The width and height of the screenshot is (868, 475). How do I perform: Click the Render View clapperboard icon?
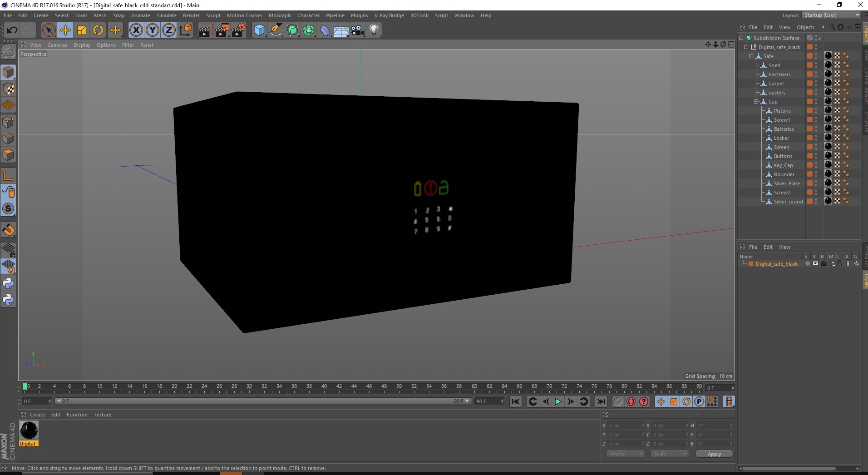click(x=205, y=30)
